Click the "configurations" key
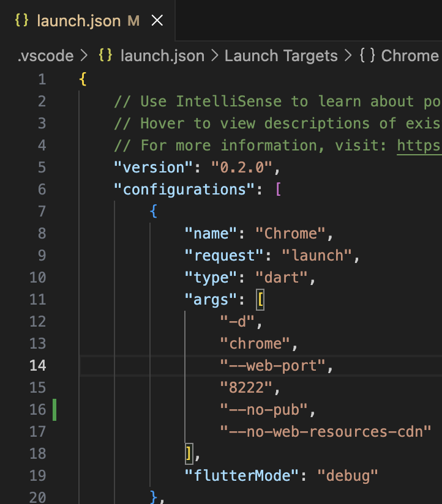 click(x=184, y=190)
